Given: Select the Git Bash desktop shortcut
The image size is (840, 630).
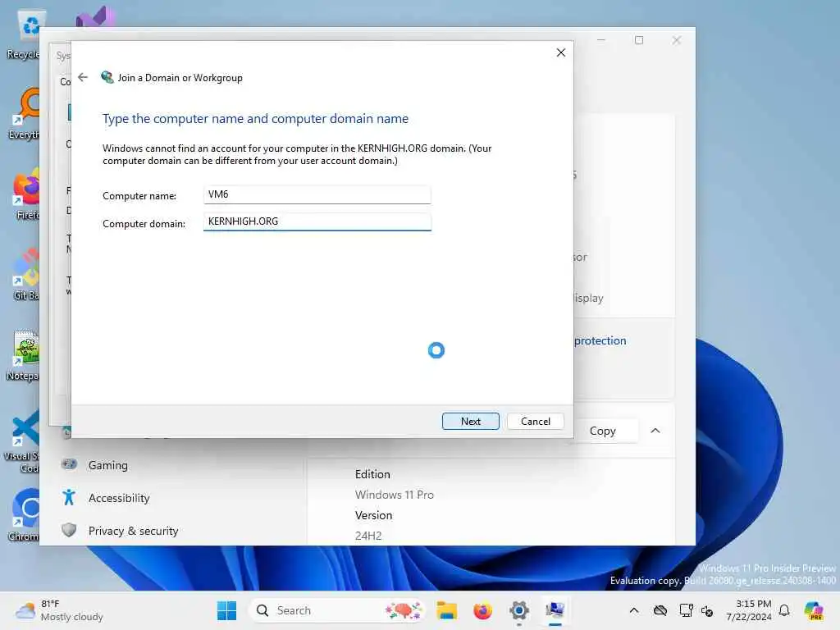Looking at the screenshot, I should [25, 275].
